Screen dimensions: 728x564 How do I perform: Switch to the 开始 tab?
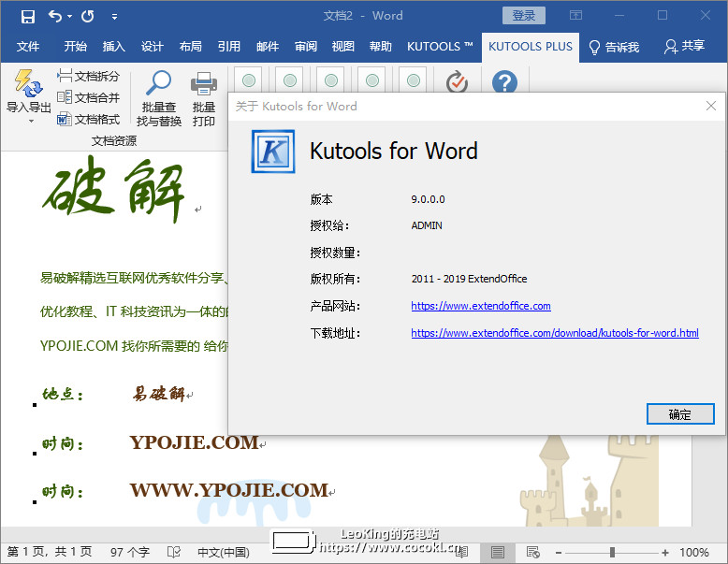point(75,47)
